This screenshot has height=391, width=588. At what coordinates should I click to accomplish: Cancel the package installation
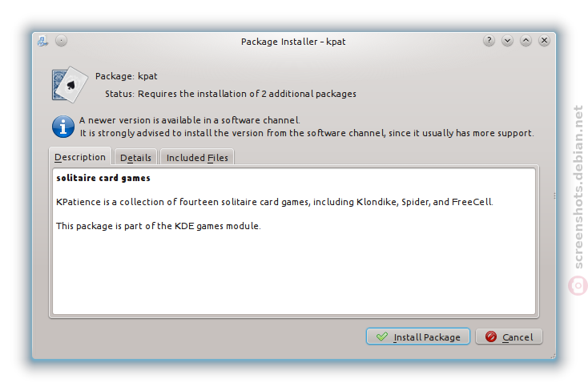[x=509, y=337]
